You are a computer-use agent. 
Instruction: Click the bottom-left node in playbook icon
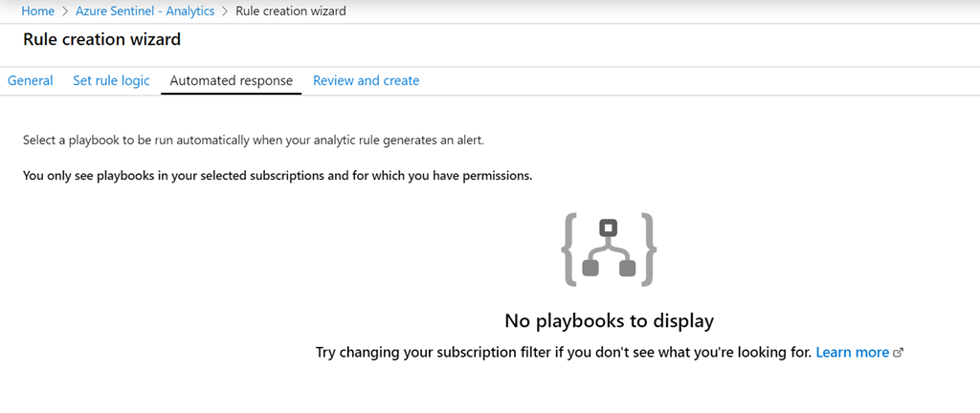coord(590,269)
